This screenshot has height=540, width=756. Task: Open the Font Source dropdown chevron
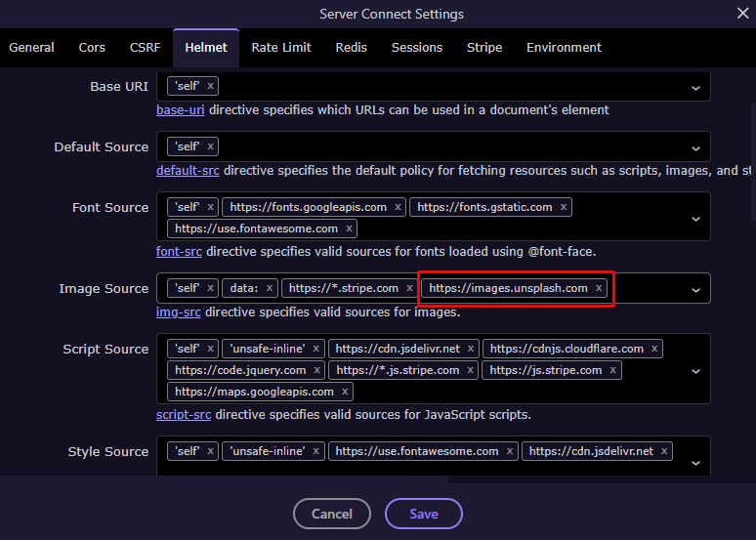(695, 218)
